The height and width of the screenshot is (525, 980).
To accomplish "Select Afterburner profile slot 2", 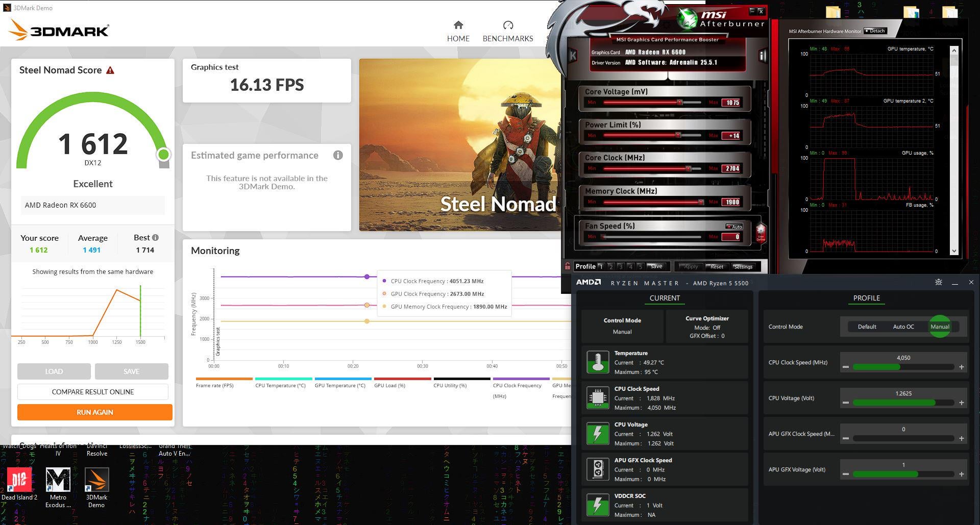I will click(611, 266).
